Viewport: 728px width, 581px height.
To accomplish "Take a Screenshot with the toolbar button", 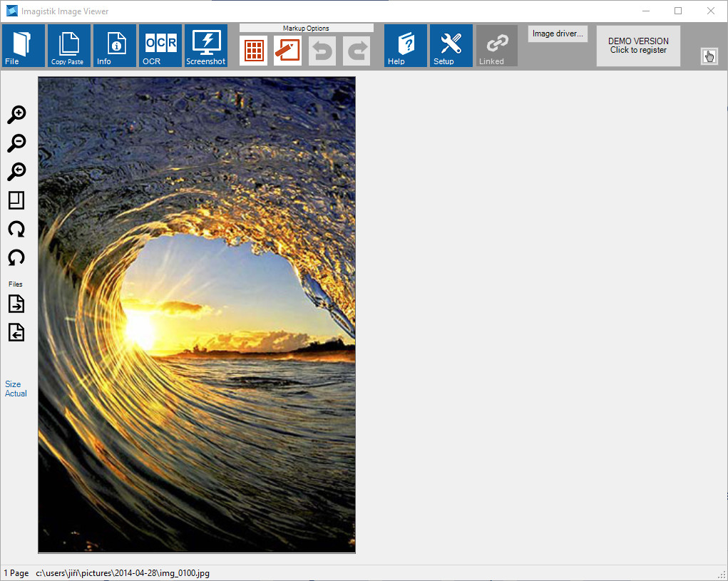I will tap(205, 46).
